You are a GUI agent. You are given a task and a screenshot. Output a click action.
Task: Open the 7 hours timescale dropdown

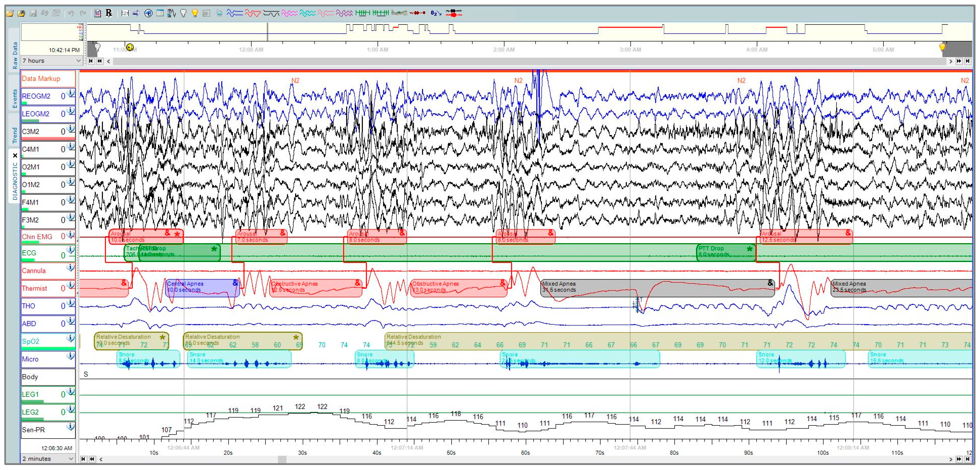(51, 61)
